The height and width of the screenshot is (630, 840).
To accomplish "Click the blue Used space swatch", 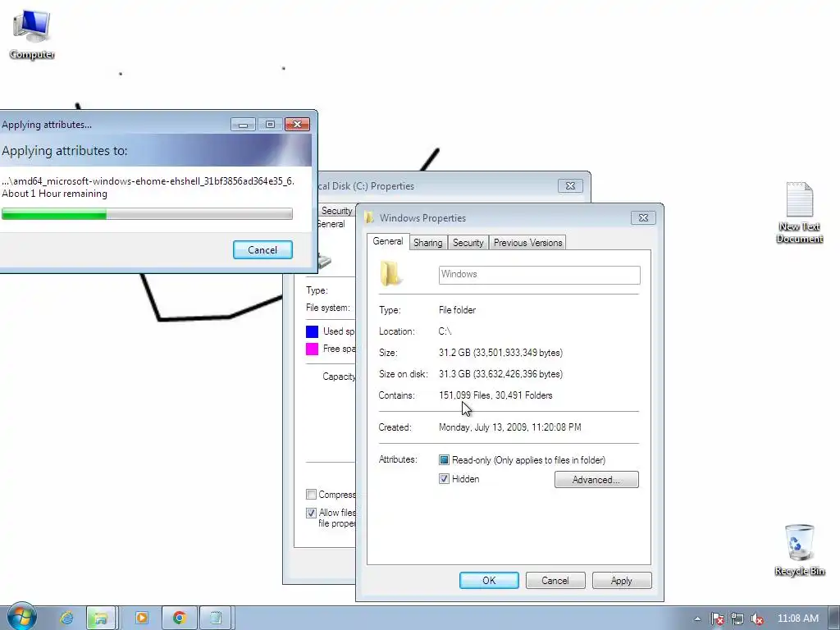I will coord(312,331).
